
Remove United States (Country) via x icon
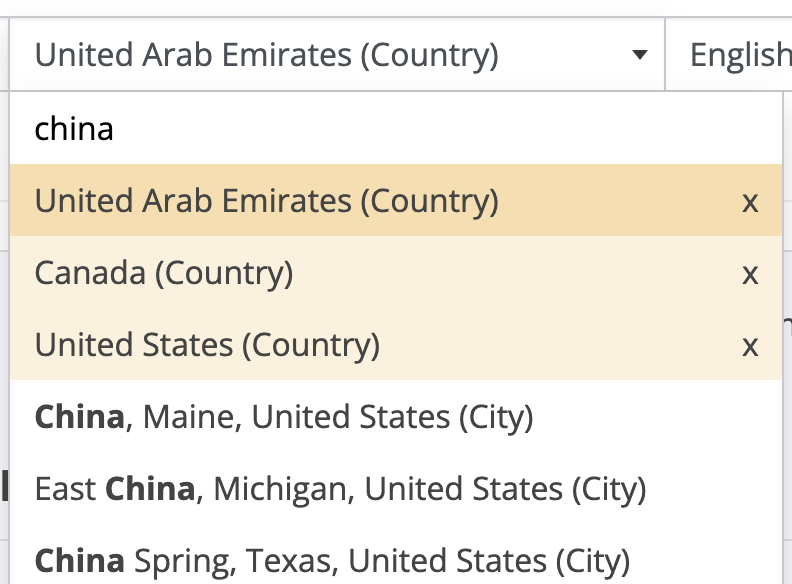[750, 346]
